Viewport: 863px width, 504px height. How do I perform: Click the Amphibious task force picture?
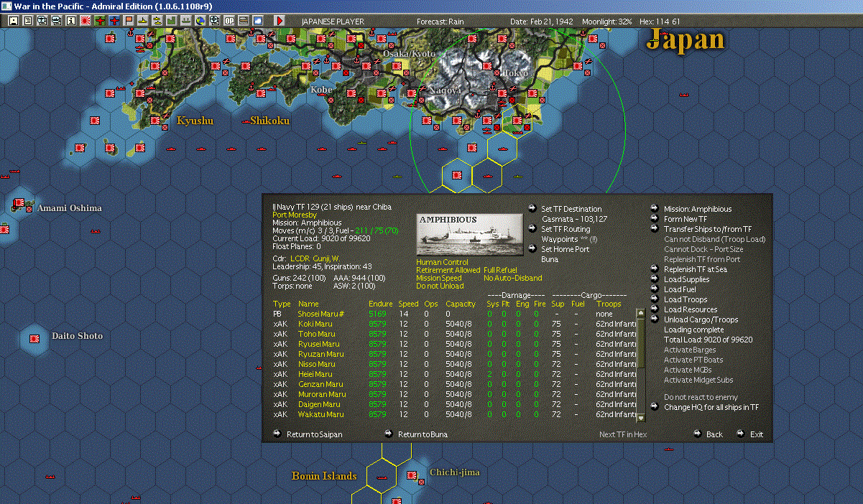tap(470, 234)
